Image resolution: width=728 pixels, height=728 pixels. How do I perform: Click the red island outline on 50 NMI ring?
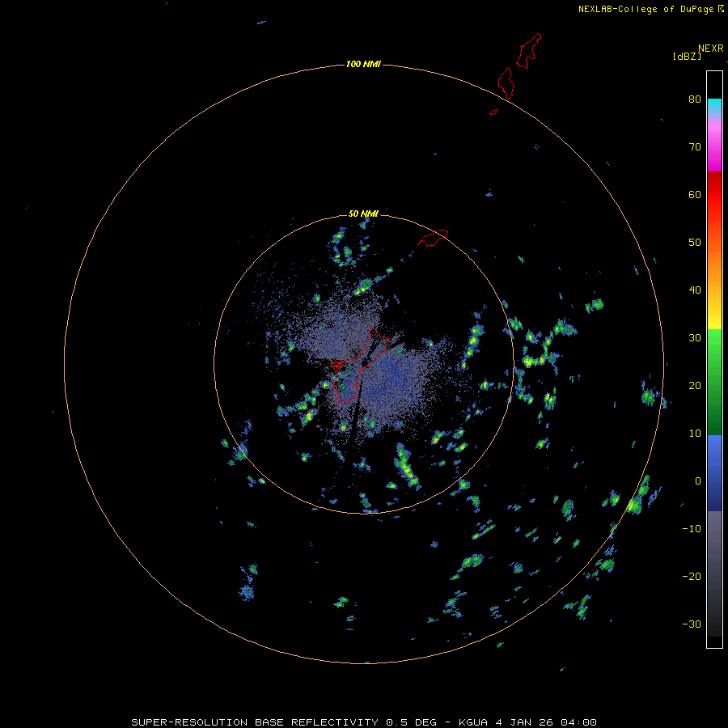coord(433,237)
